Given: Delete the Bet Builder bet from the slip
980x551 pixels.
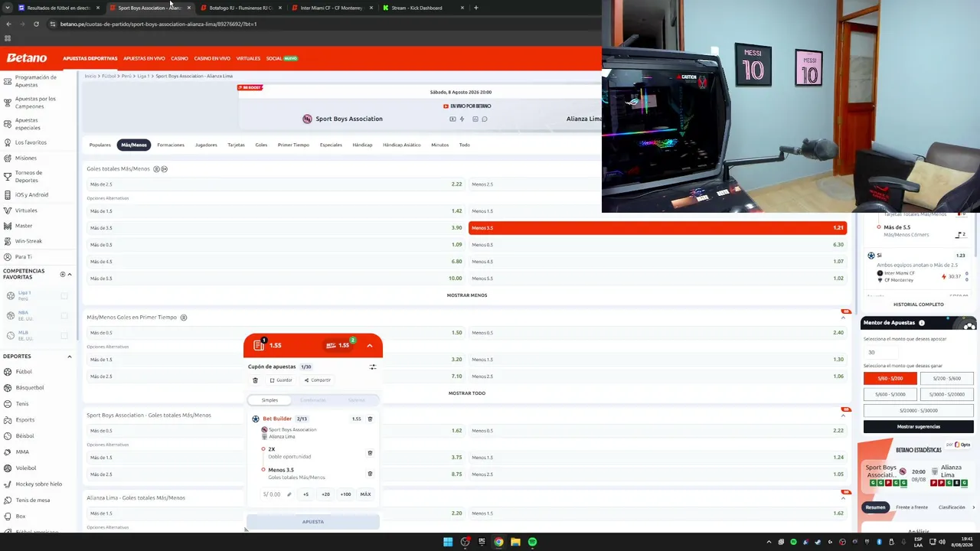Looking at the screenshot, I should pyautogui.click(x=370, y=419).
